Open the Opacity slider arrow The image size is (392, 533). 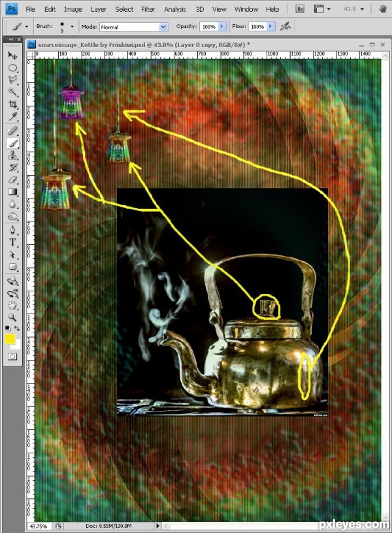tap(222, 26)
